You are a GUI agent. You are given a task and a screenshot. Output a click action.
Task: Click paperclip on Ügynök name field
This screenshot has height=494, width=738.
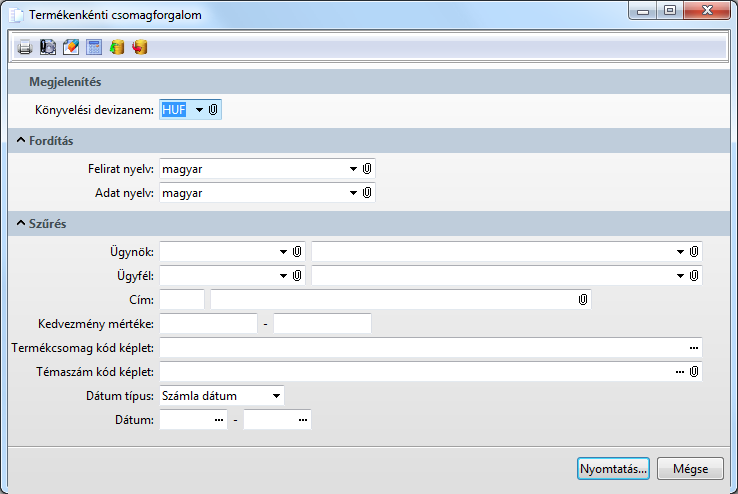(x=694, y=252)
